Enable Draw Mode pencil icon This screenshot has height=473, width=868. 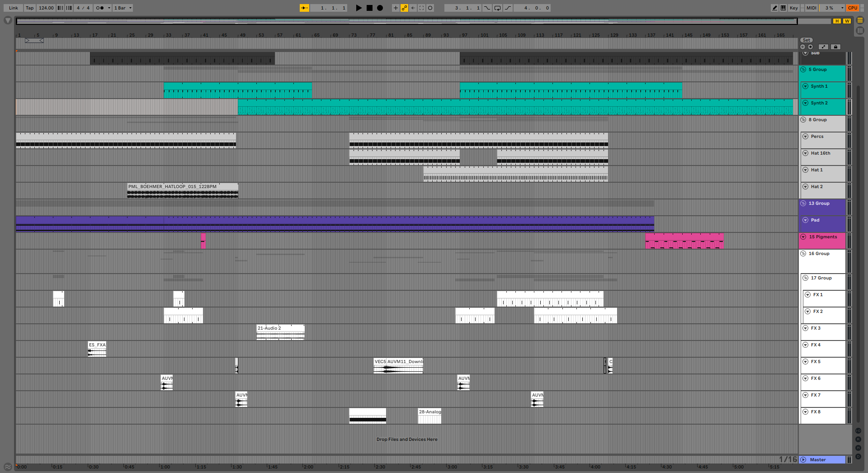tap(775, 8)
